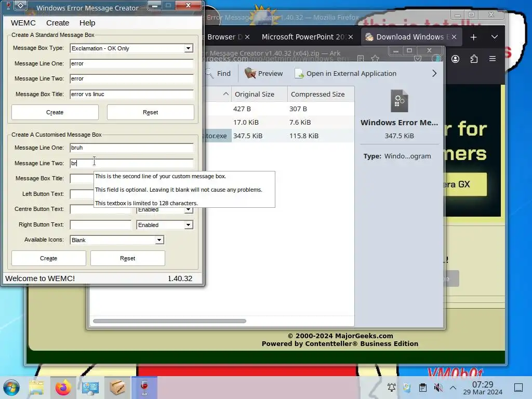Select the 347.5 KiB file row
Screen dimensions: 532x399
(x=280, y=136)
